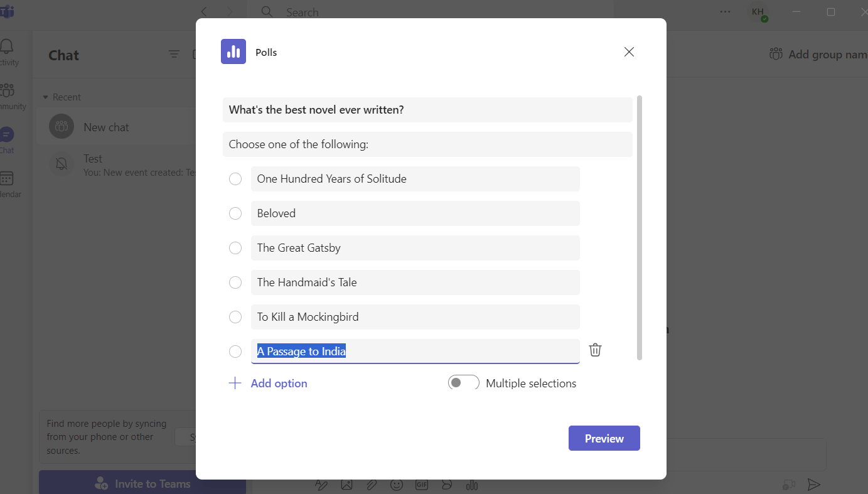Select the radio button for Beloved

point(235,213)
